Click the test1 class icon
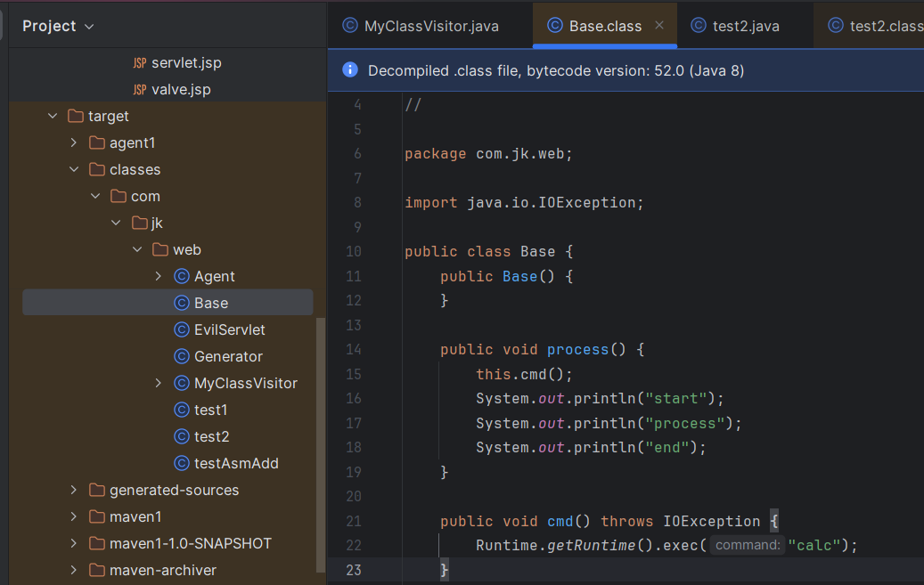924x585 pixels. [182, 410]
